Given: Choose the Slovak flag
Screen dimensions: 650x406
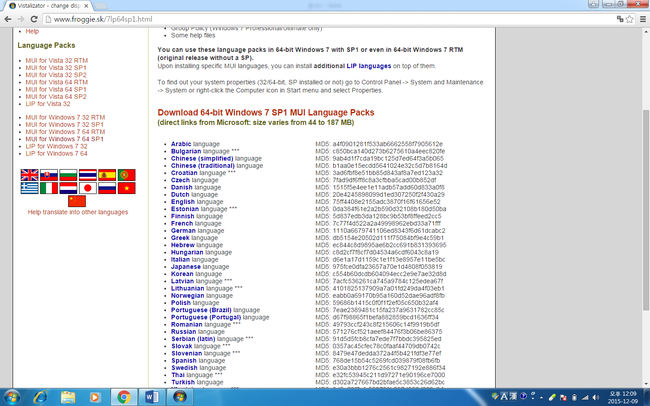Looking at the screenshot, I should (x=49, y=175).
